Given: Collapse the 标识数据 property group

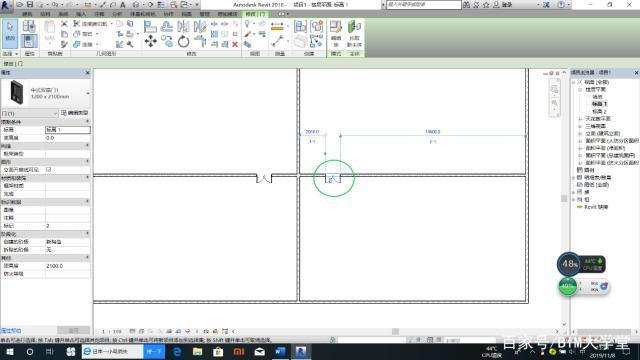Looking at the screenshot, I should [87, 202].
